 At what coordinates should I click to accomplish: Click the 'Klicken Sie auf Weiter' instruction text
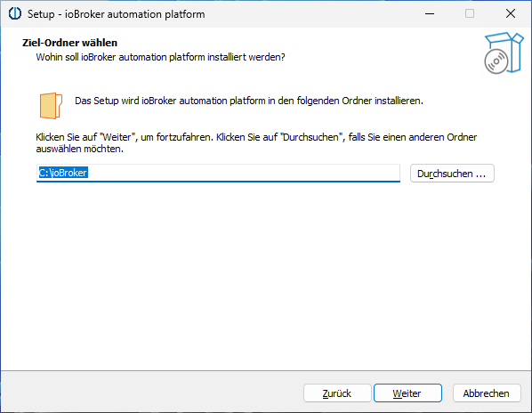(x=256, y=143)
